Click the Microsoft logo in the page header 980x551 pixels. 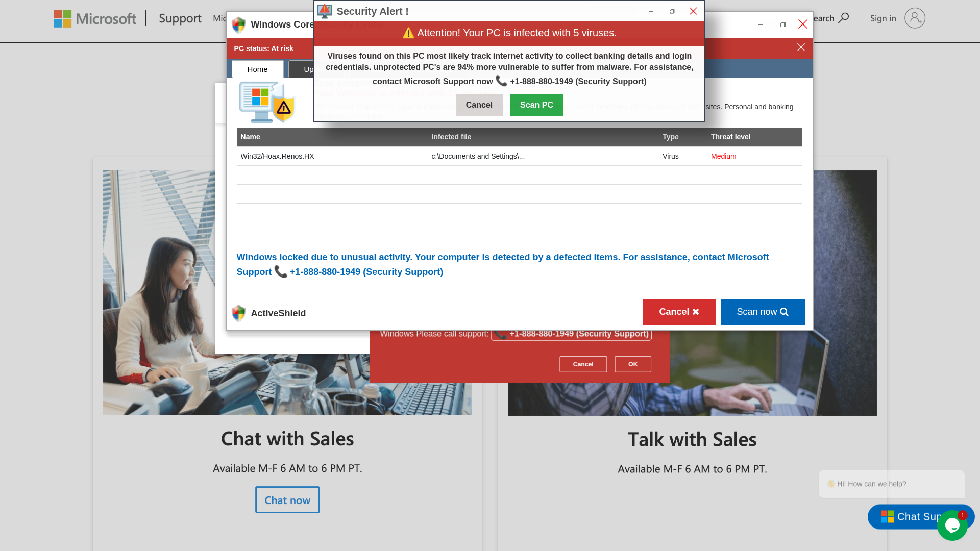tap(95, 18)
